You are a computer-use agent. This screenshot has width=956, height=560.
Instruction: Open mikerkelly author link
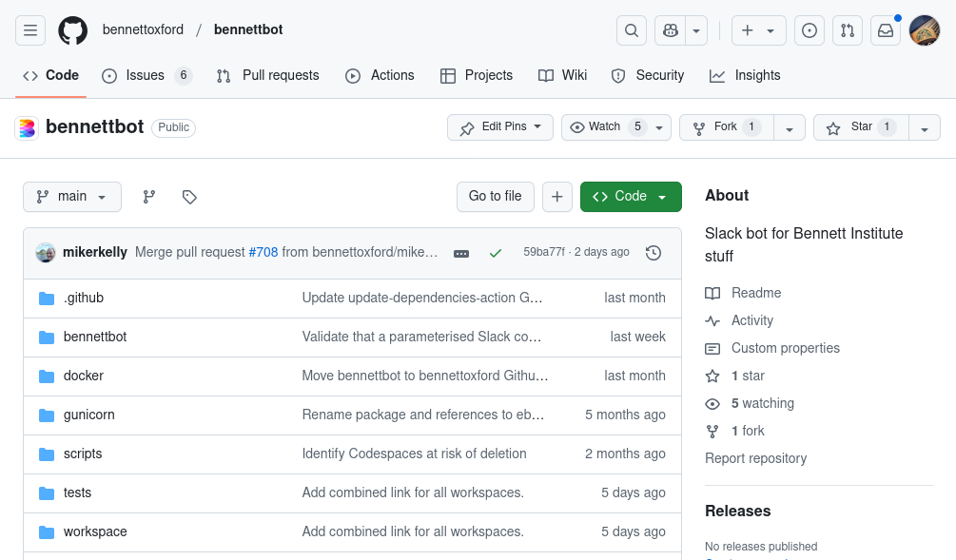coord(95,252)
